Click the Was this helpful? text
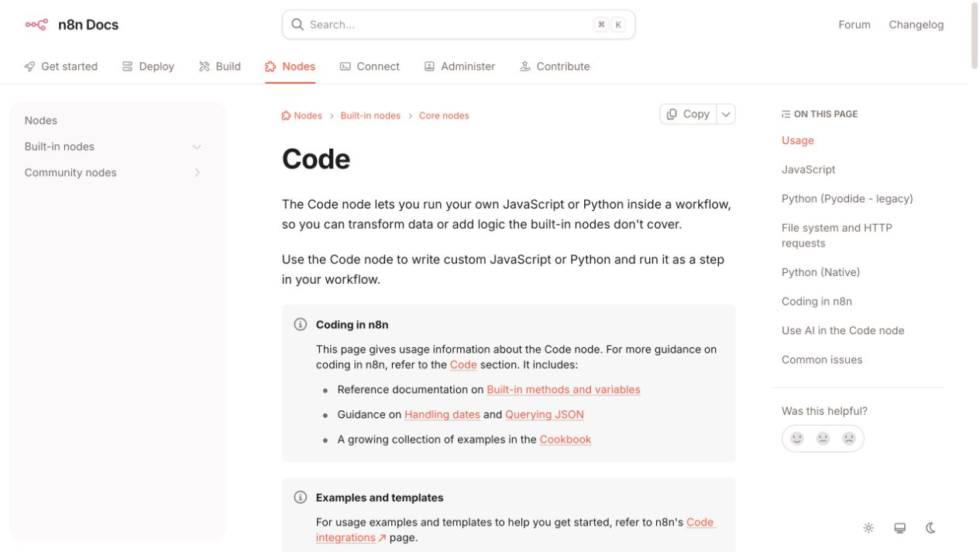Viewport: 980px width, 552px height. [824, 411]
